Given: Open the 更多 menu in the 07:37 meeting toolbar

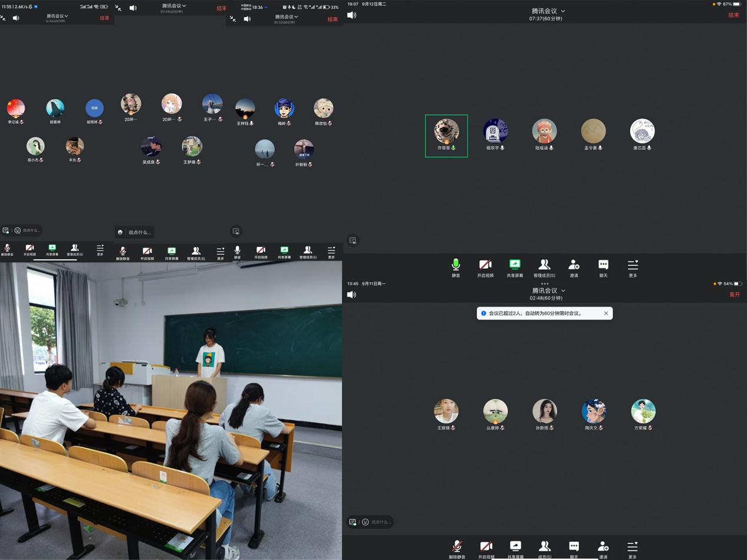Looking at the screenshot, I should [633, 267].
